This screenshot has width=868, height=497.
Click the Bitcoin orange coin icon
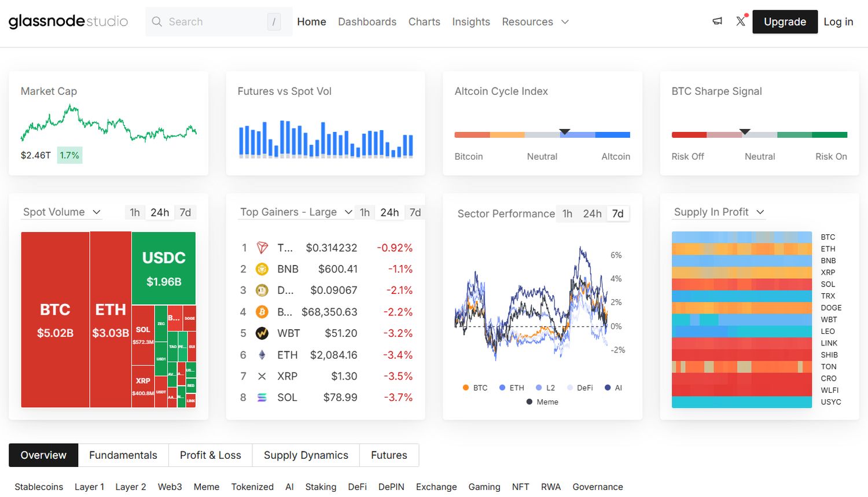click(x=262, y=312)
